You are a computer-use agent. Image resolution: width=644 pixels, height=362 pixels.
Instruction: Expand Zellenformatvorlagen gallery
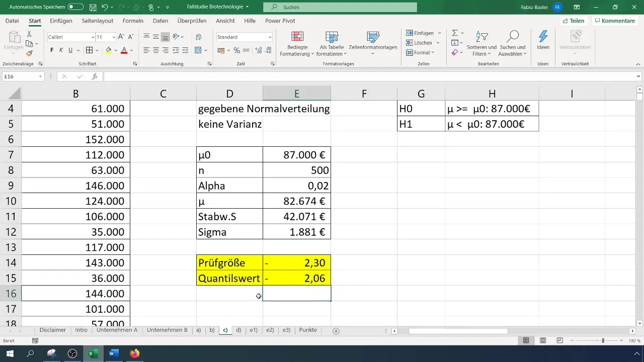(373, 42)
